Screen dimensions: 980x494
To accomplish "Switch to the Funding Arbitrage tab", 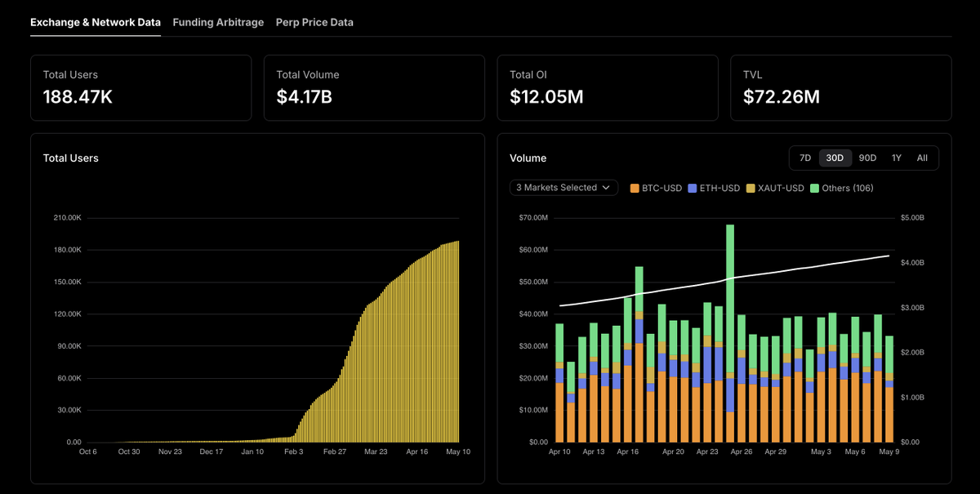I will click(218, 22).
